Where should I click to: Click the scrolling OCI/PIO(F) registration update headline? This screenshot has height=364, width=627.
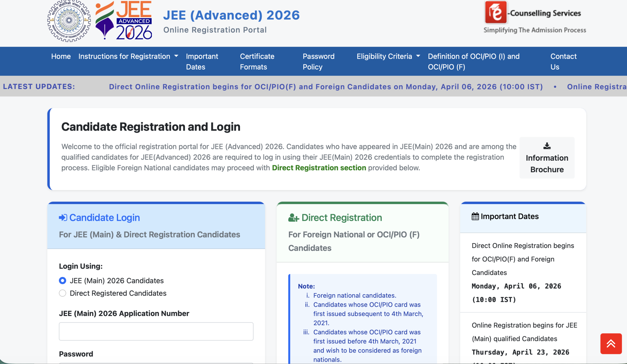[x=326, y=87]
